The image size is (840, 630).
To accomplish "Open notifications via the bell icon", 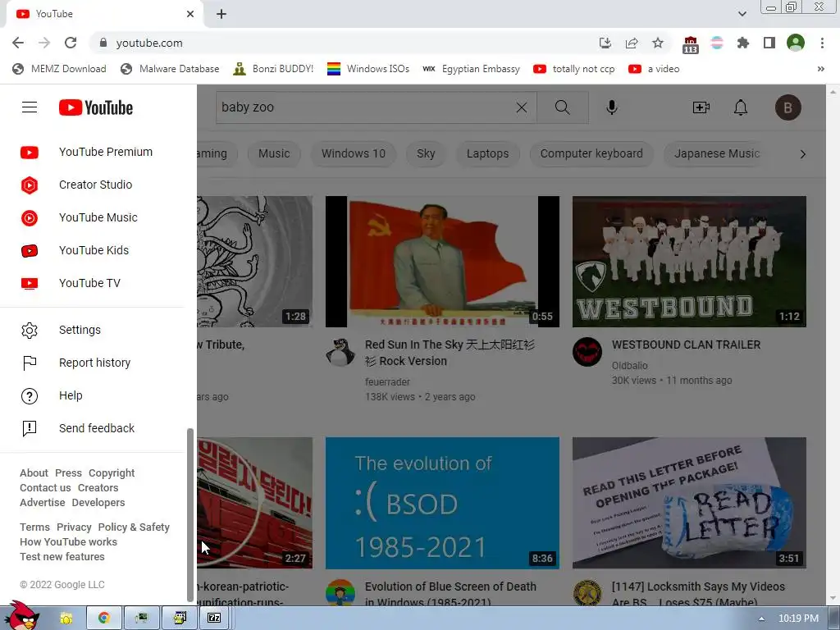I will click(741, 107).
